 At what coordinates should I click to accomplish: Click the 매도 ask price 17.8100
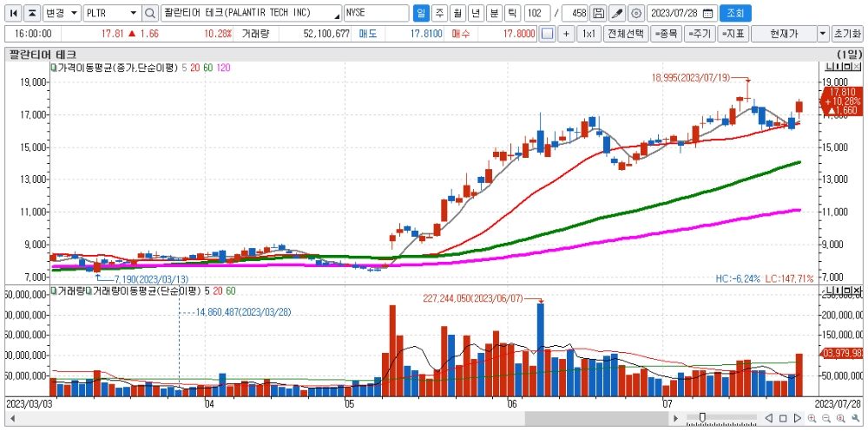[426, 34]
